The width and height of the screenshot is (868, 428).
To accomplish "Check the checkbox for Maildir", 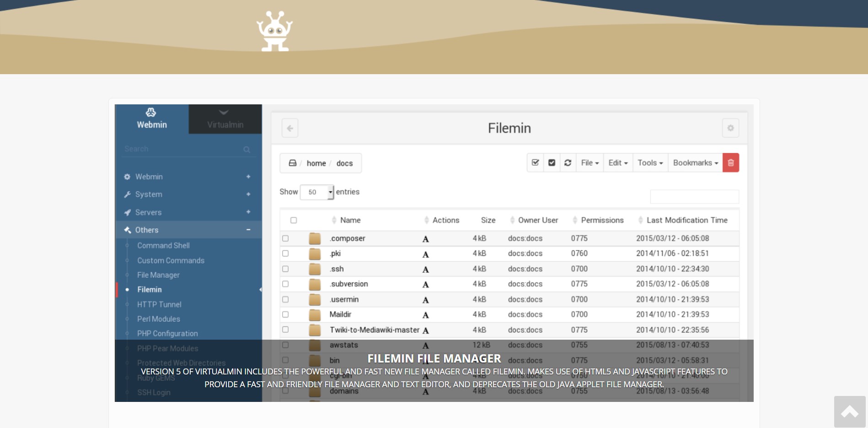I will [286, 314].
